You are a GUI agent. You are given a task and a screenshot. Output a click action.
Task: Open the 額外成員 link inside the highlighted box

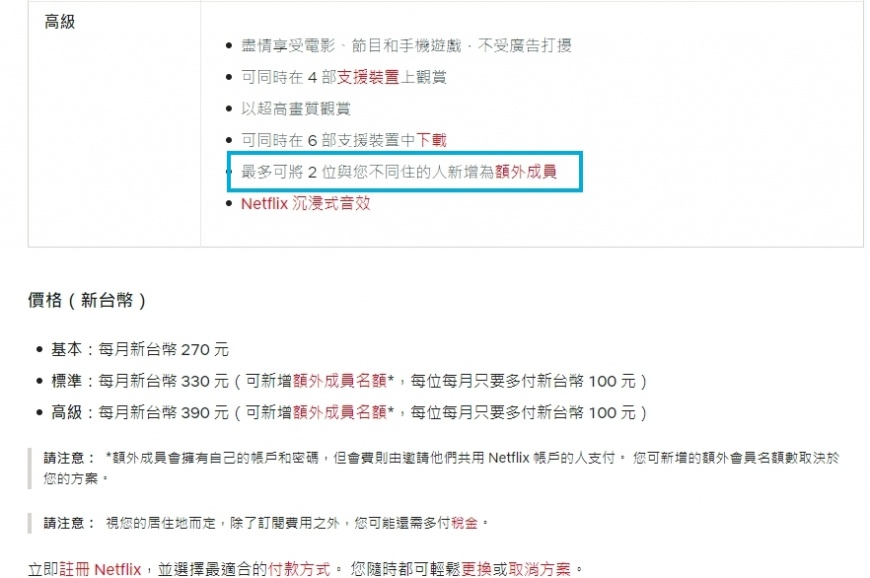(x=525, y=172)
